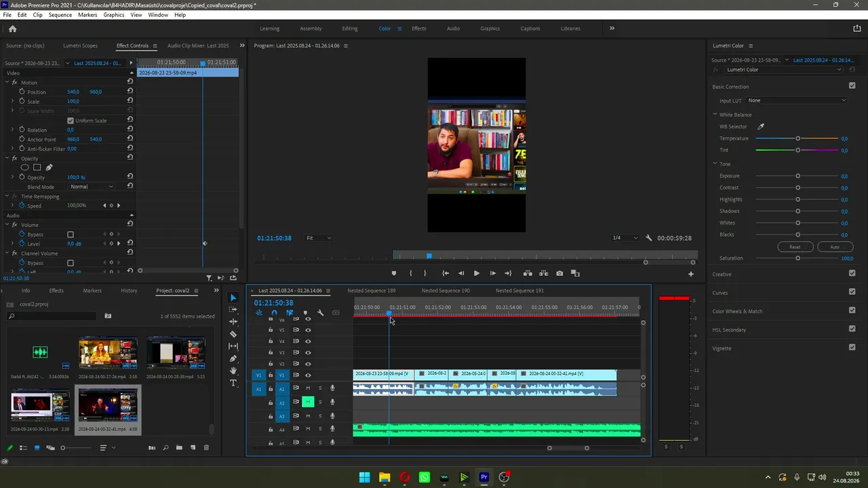The height and width of the screenshot is (488, 868).
Task: Go to In point in Program monitor
Action: point(445,273)
